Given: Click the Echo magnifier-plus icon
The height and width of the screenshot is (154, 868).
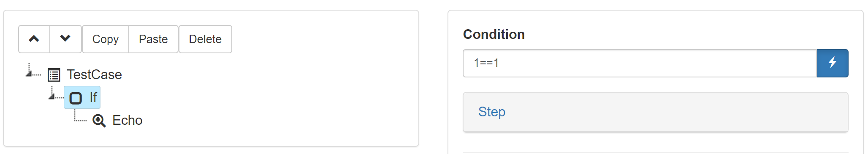Looking at the screenshot, I should click(99, 121).
